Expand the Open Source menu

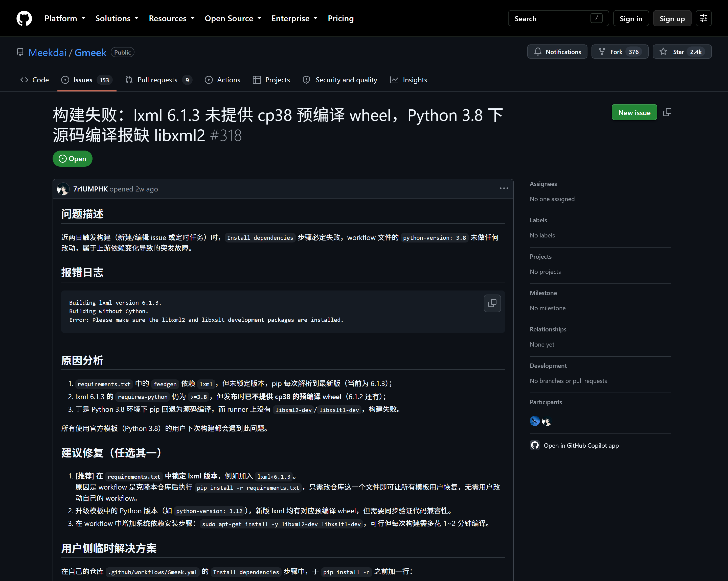pos(233,18)
